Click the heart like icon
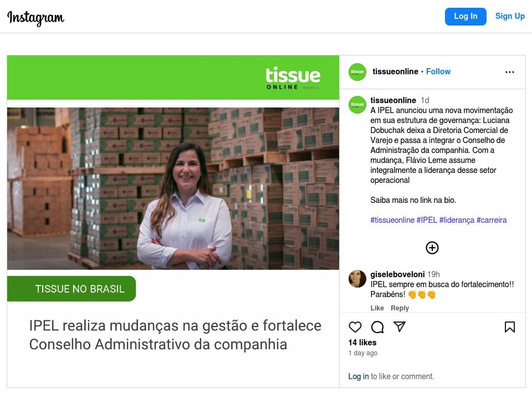 (355, 327)
